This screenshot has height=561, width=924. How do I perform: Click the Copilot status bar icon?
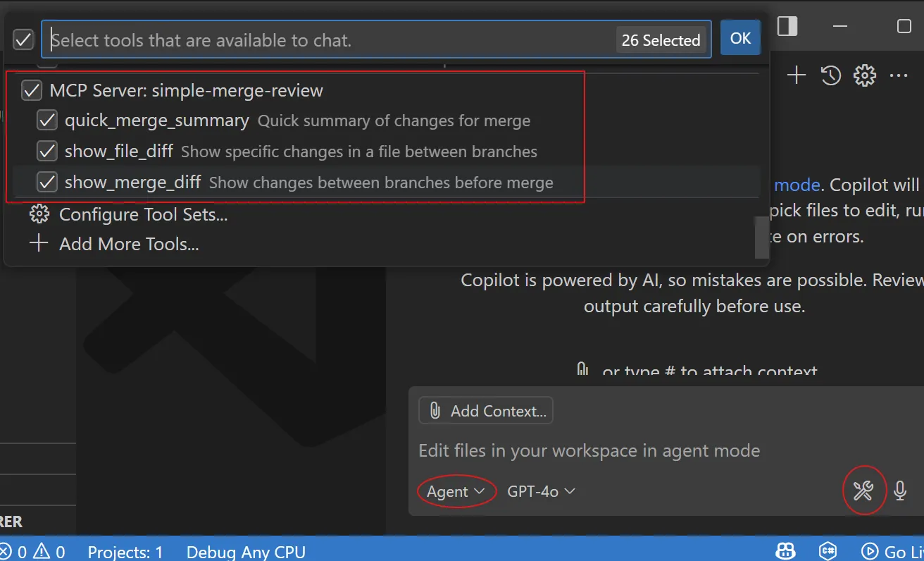(x=786, y=551)
